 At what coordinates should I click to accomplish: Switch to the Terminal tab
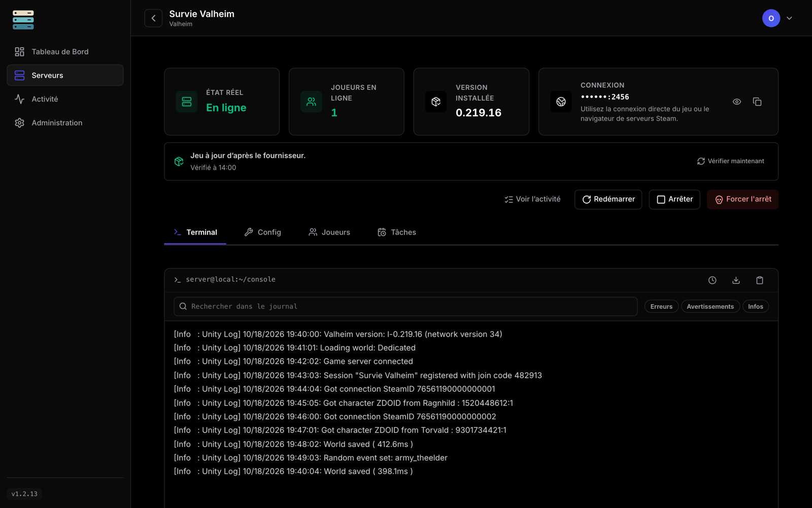coord(195,232)
